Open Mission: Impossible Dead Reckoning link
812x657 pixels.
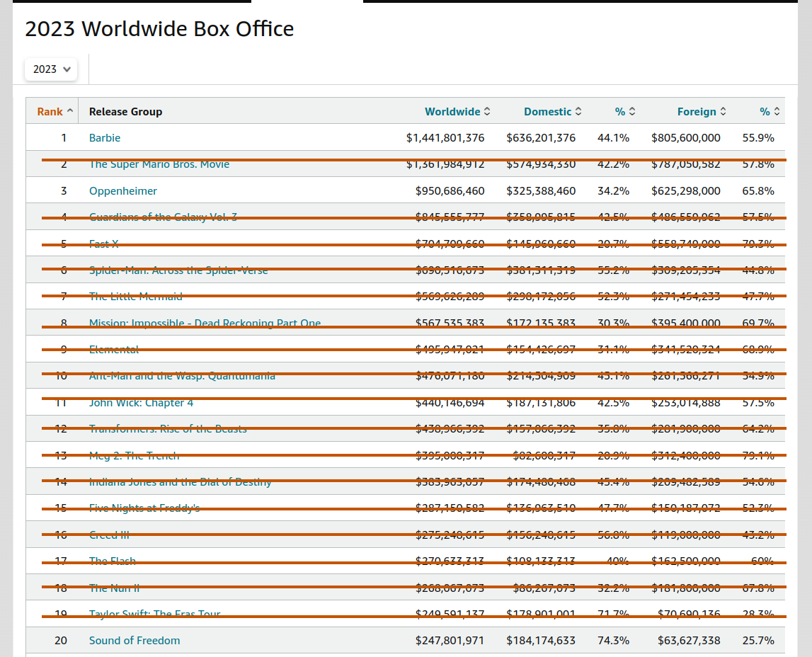coord(205,323)
